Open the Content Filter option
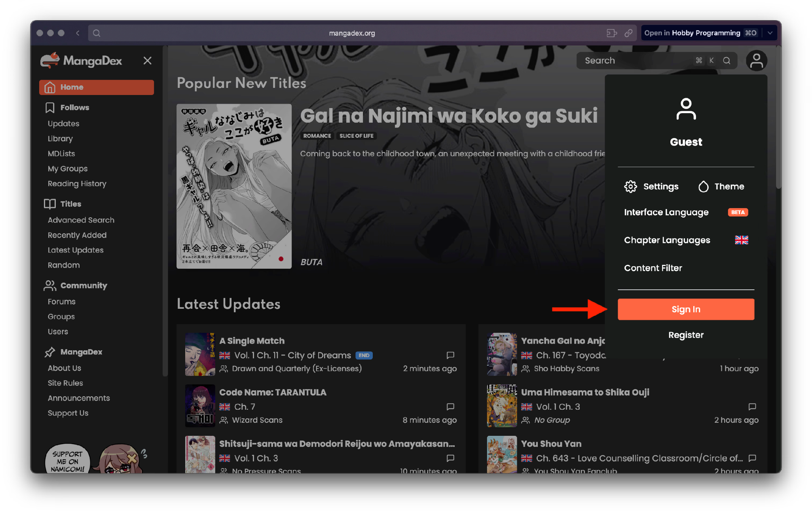Image resolution: width=812 pixels, height=513 pixels. click(653, 268)
